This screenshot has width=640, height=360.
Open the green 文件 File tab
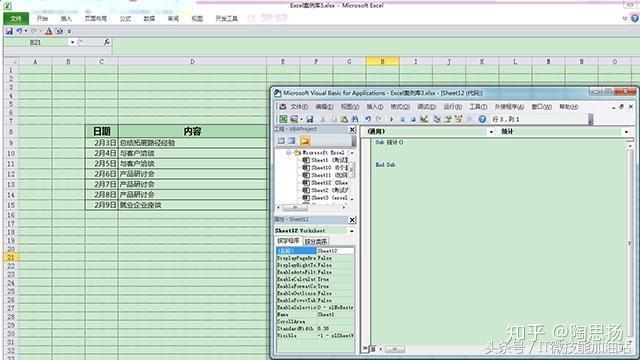tap(16, 18)
